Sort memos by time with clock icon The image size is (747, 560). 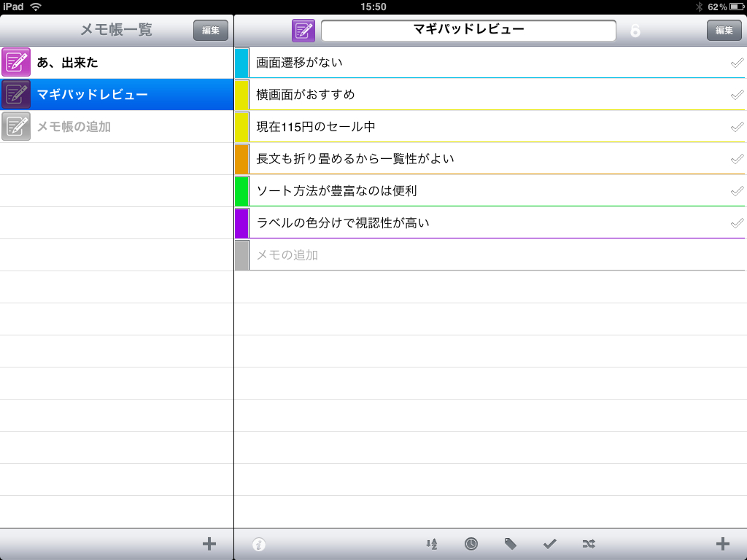(x=471, y=544)
